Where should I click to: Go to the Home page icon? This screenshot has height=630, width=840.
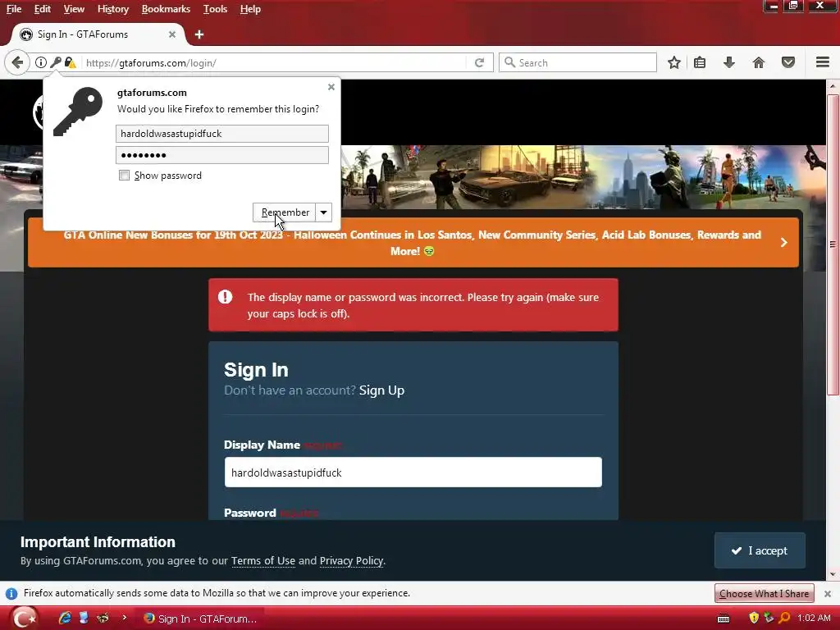(759, 62)
